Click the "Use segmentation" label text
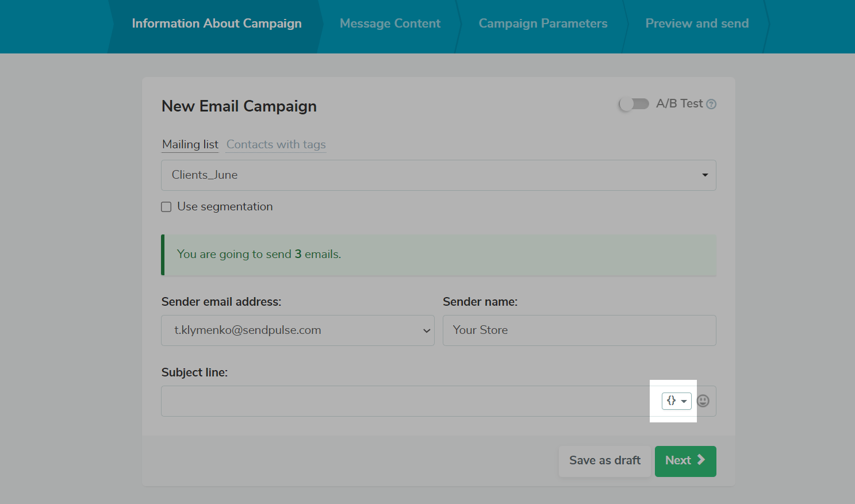 click(225, 207)
